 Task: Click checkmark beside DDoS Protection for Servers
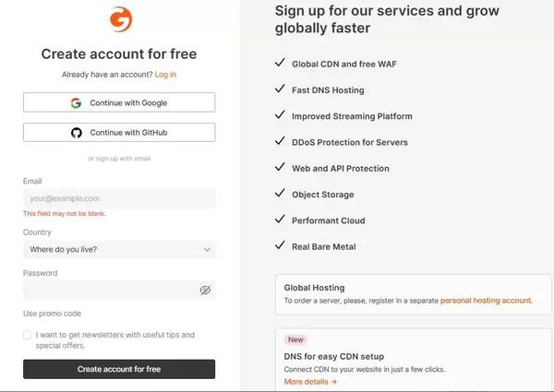tap(280, 142)
